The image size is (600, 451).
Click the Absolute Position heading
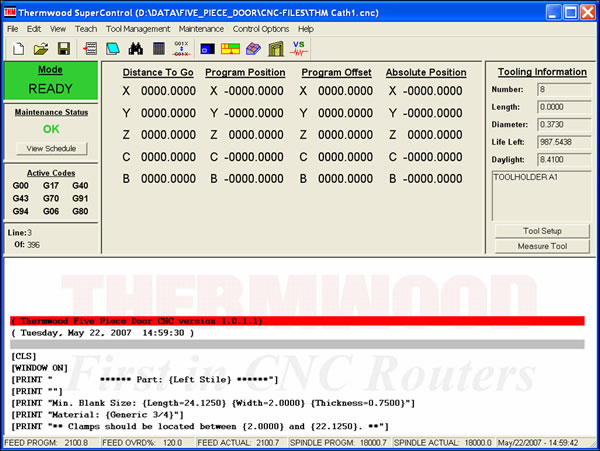click(x=426, y=73)
